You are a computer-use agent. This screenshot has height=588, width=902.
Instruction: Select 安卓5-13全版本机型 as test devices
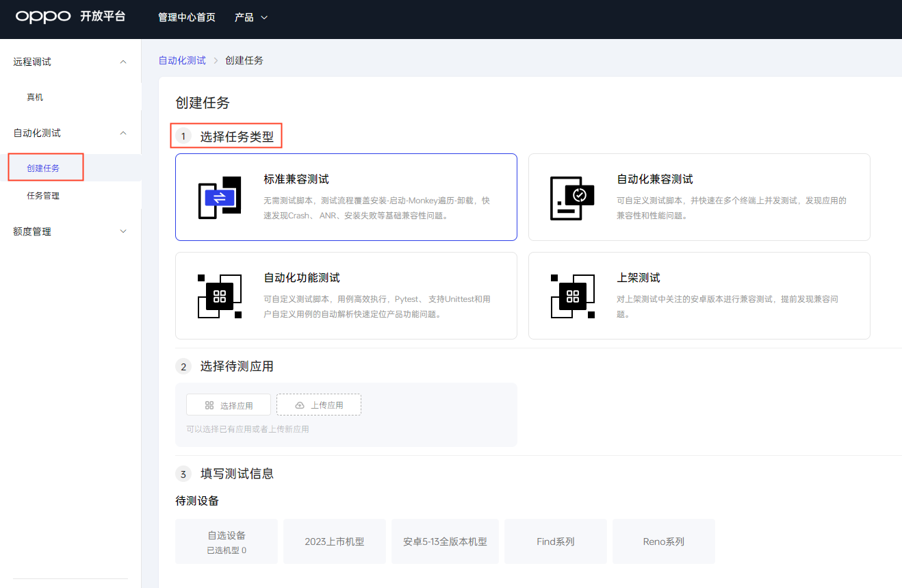point(445,541)
